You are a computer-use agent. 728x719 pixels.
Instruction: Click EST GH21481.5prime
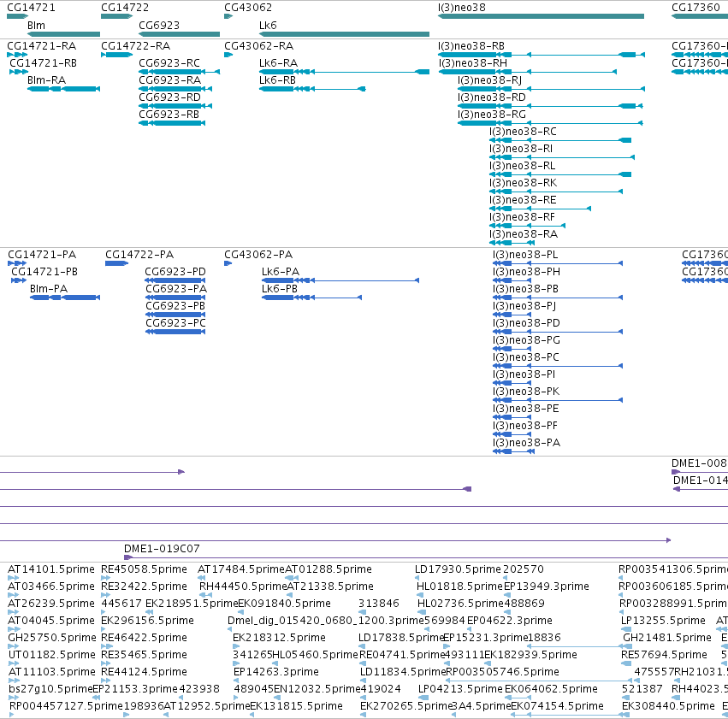tap(667, 638)
